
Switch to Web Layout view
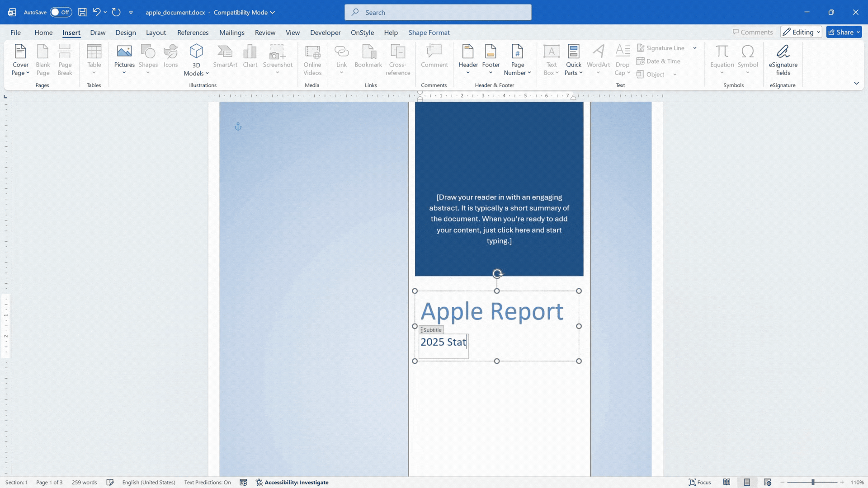(x=767, y=482)
